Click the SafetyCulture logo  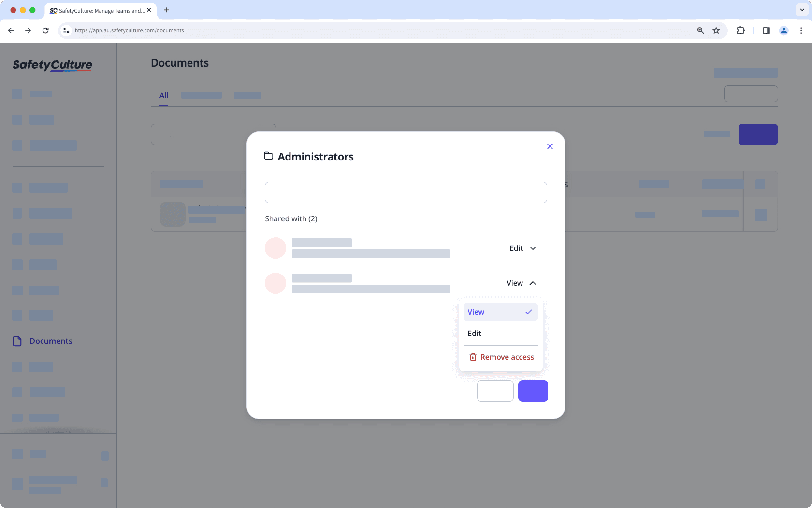point(52,65)
